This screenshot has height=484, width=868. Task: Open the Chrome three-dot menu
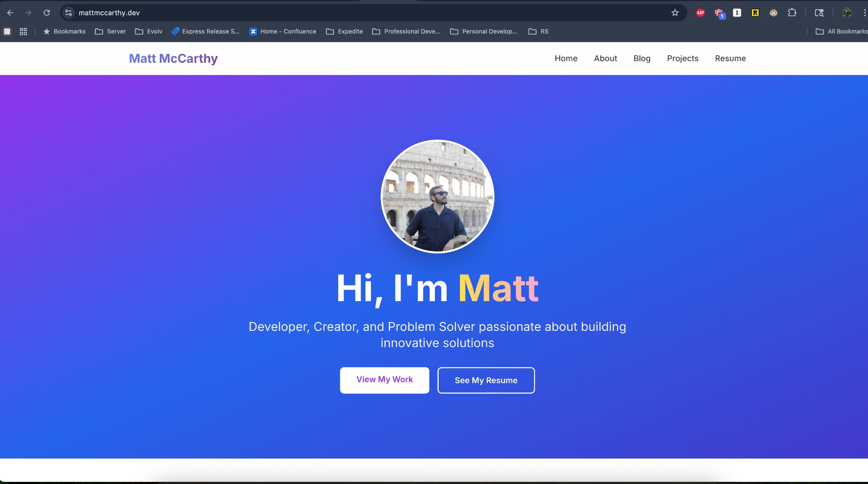pos(864,12)
